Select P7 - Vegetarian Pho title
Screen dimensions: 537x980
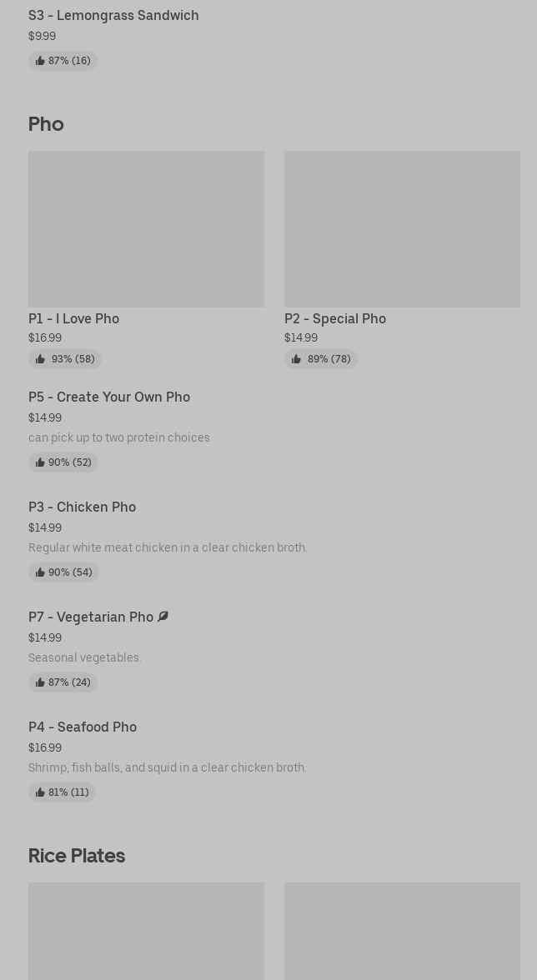[91, 617]
